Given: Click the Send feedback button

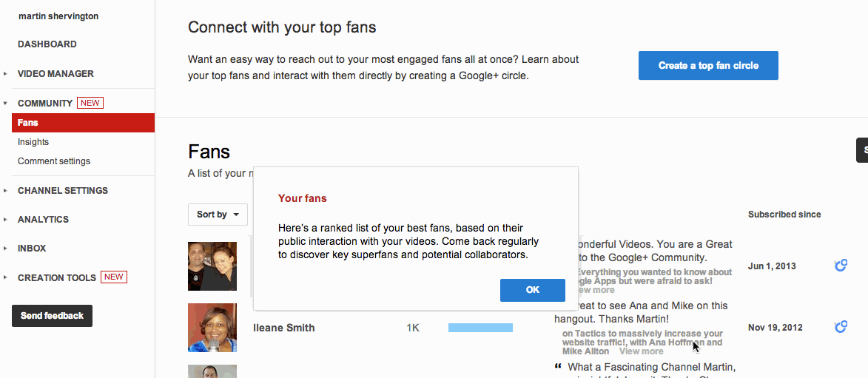Looking at the screenshot, I should click(x=52, y=316).
